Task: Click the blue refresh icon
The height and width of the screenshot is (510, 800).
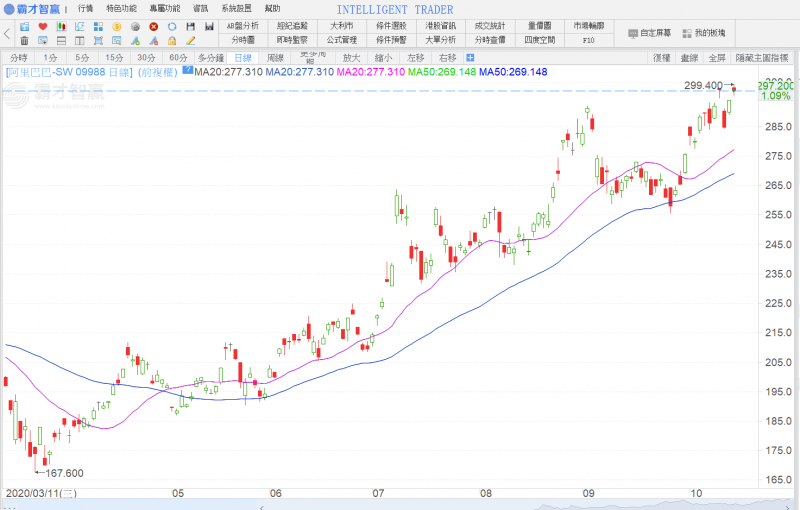Action: click(x=172, y=26)
